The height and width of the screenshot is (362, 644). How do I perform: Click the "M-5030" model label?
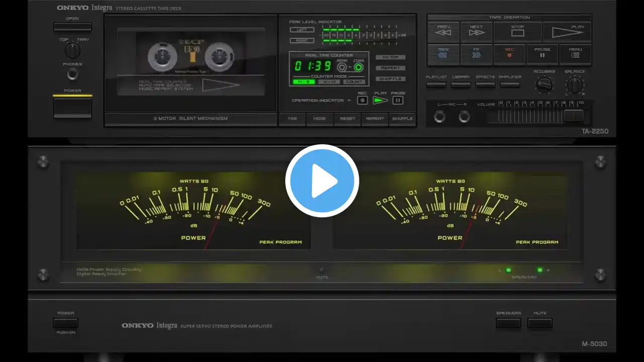594,344
